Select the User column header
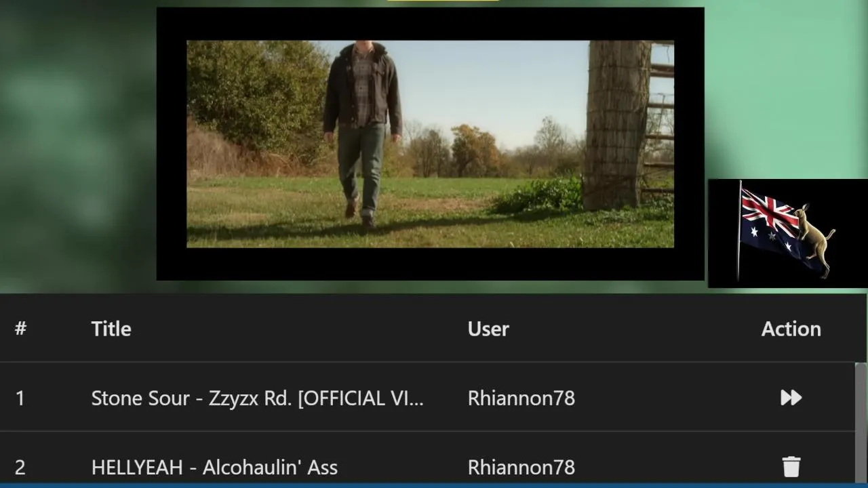This screenshot has height=488, width=868. tap(488, 329)
